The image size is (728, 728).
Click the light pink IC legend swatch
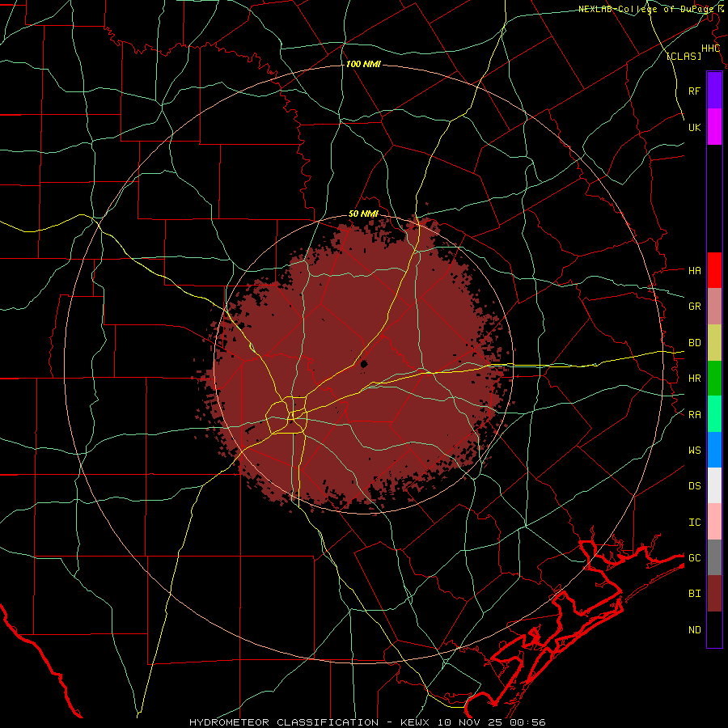[x=714, y=522]
